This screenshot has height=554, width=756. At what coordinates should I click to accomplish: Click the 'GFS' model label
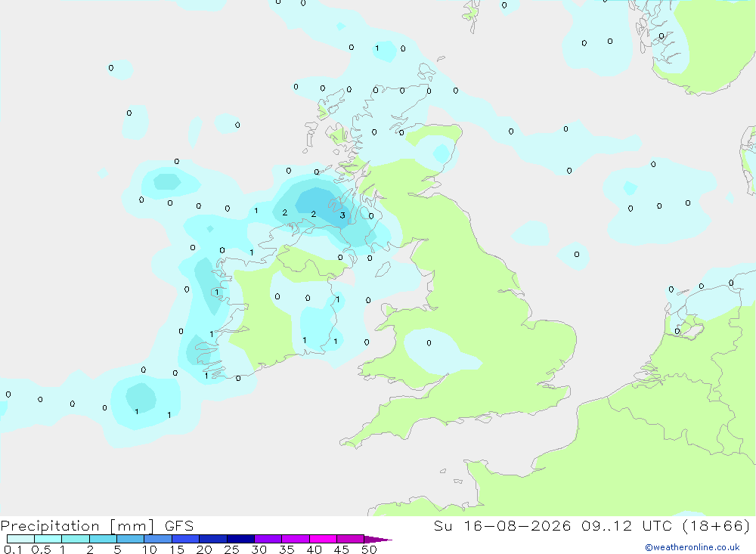[x=179, y=526]
